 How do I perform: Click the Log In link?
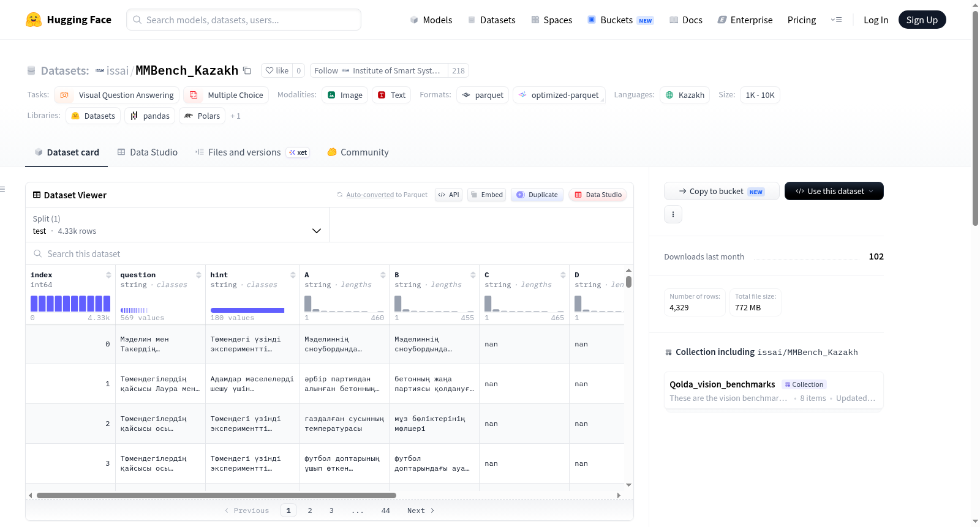[876, 20]
